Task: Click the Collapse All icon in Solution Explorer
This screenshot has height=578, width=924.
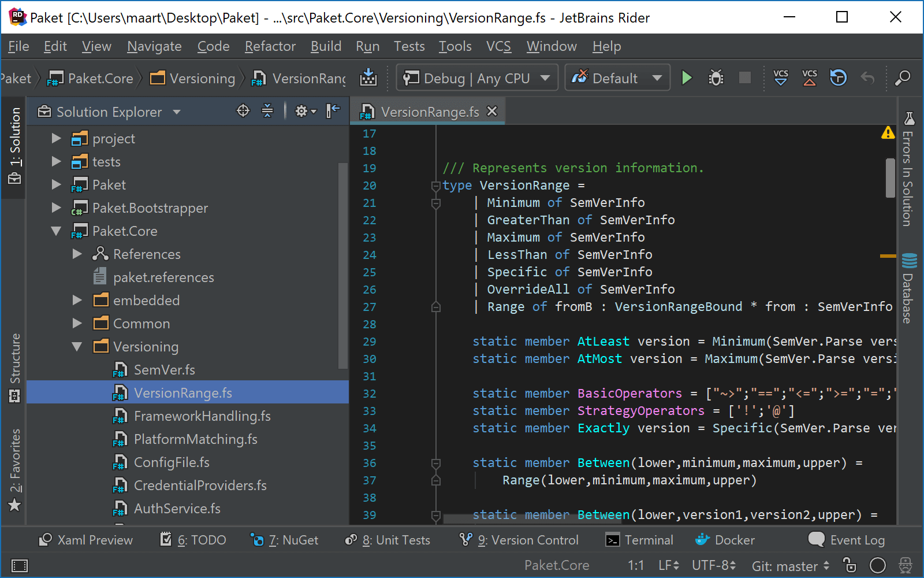Action: pos(267,110)
